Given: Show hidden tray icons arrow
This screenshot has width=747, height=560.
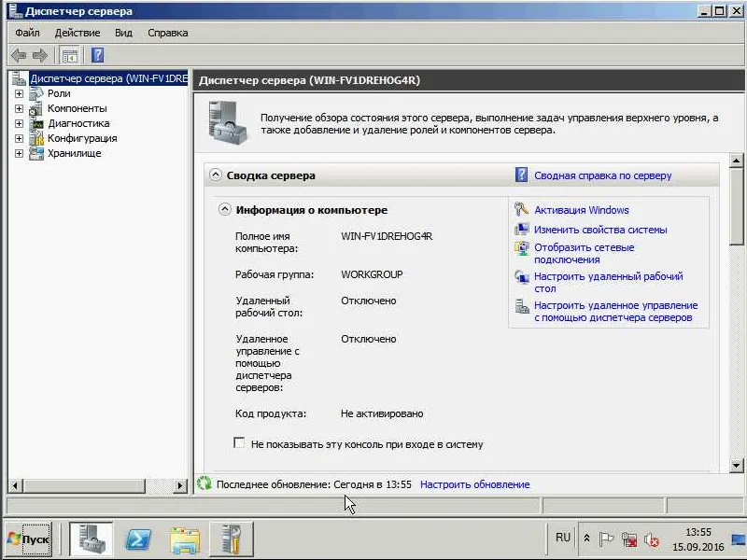Looking at the screenshot, I should [586, 539].
